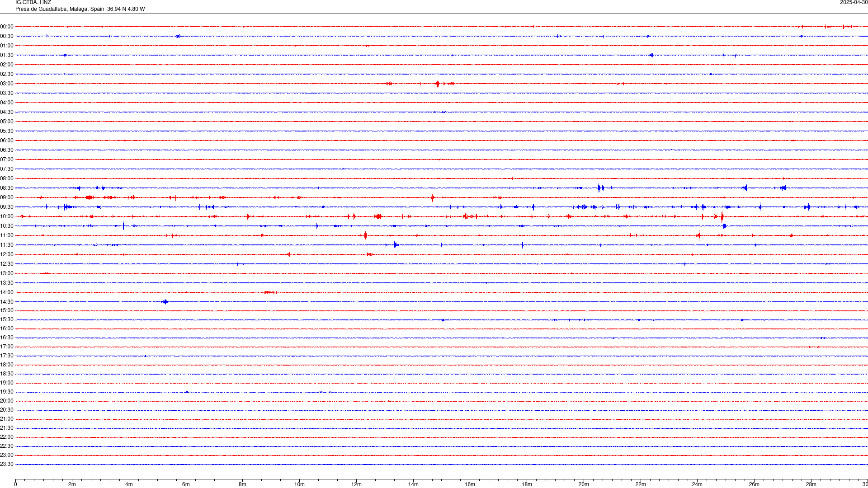Select the 10:30 trace time label

pyautogui.click(x=7, y=226)
